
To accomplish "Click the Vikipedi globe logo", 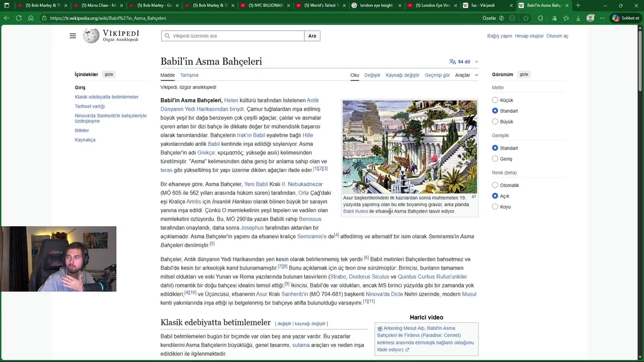I will click(x=91, y=36).
